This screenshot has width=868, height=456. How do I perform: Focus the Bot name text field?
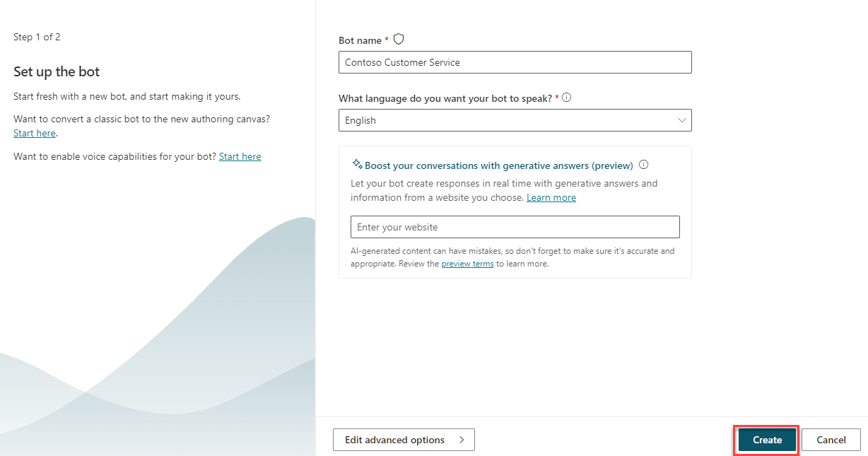pos(515,62)
